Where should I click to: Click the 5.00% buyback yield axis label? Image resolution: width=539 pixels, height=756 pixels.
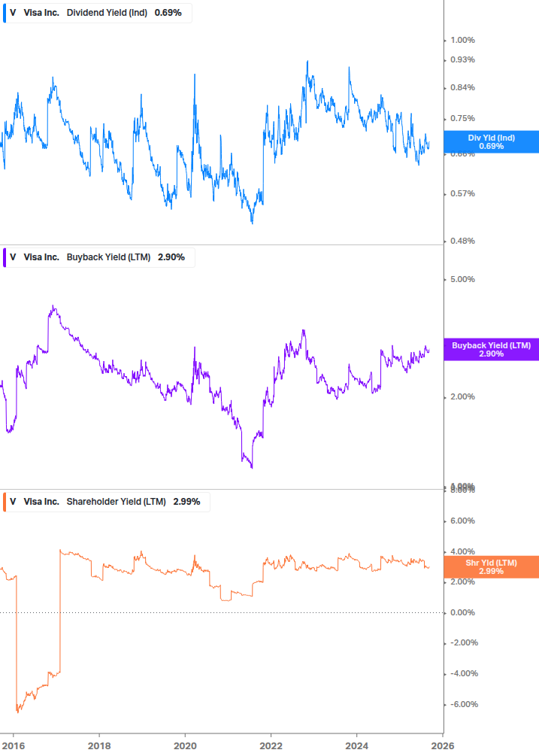(x=463, y=280)
